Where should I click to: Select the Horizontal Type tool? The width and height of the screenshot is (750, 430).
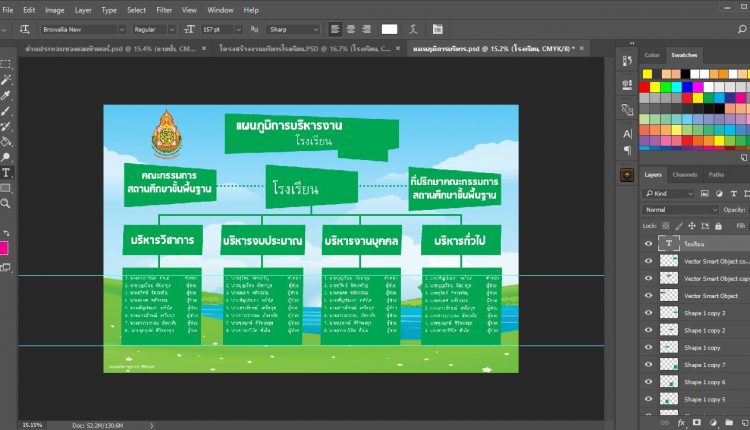(6, 172)
